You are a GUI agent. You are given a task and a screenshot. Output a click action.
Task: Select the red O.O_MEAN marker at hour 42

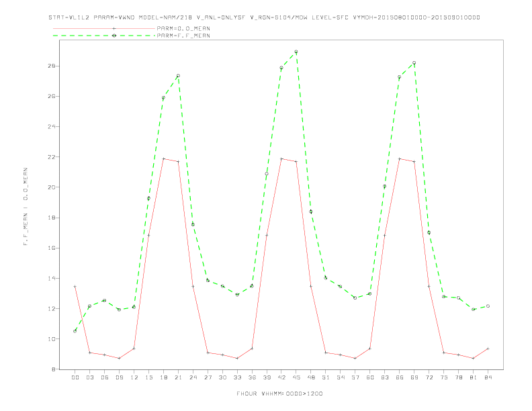pyautogui.click(x=281, y=158)
